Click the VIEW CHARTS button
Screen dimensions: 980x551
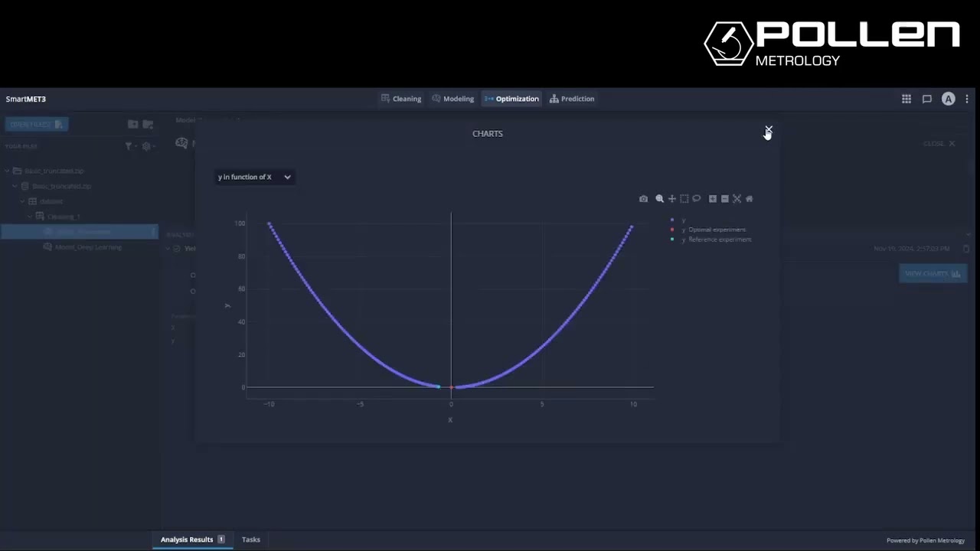coord(933,273)
